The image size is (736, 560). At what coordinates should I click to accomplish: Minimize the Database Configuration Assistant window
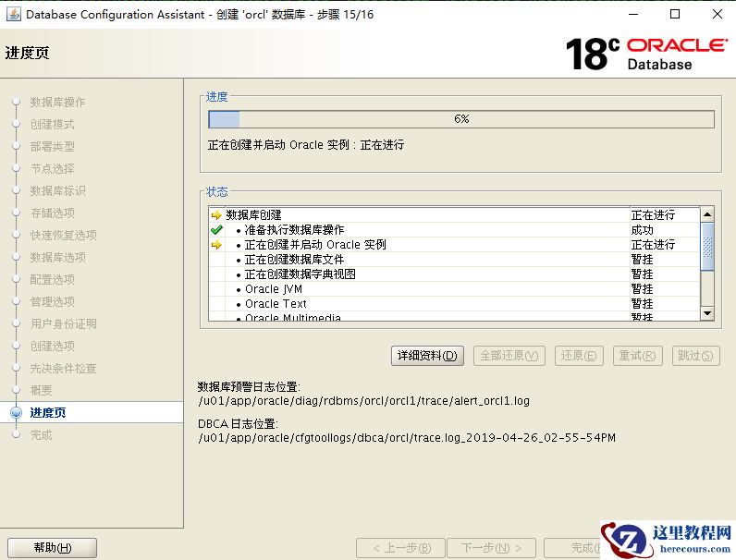[x=633, y=14]
